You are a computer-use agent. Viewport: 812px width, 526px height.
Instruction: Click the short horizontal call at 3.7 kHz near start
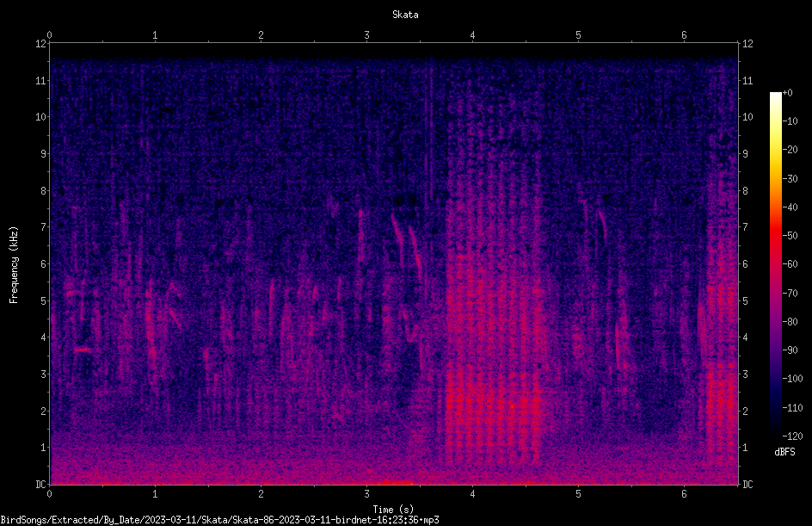tap(83, 350)
